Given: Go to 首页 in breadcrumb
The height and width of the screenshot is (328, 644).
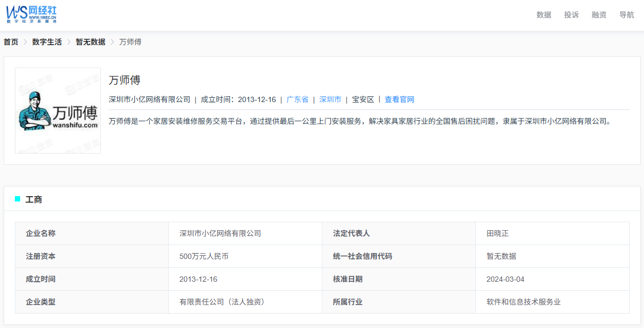Looking at the screenshot, I should 11,41.
